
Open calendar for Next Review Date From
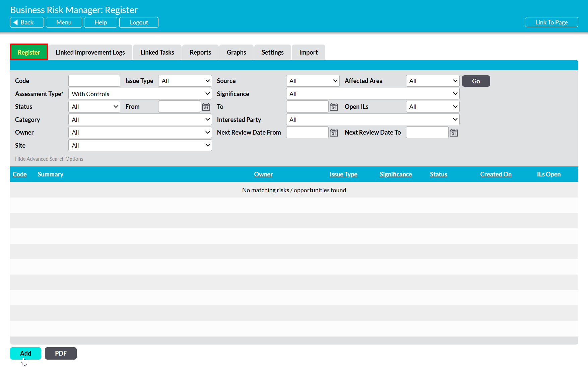pos(334,133)
